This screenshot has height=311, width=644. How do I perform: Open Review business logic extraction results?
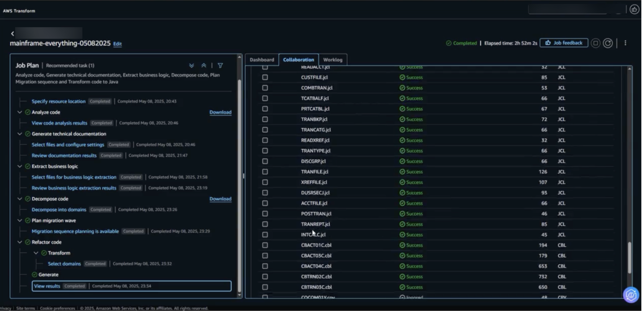74,188
